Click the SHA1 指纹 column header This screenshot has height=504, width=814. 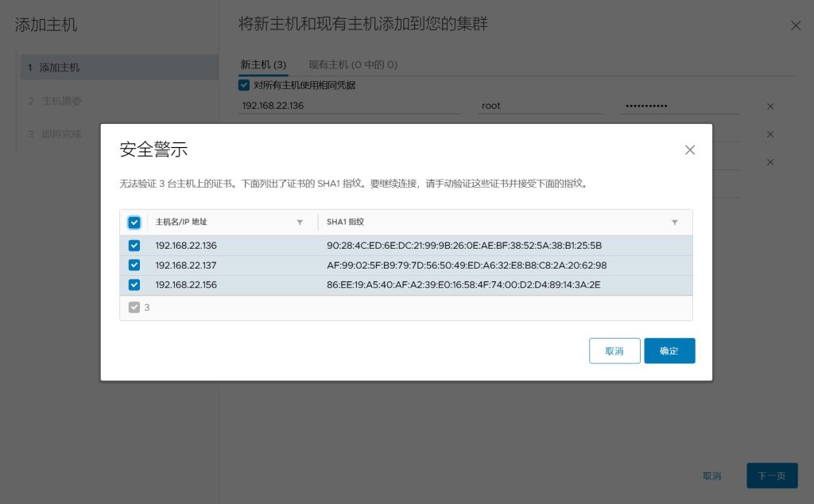pyautogui.click(x=345, y=222)
